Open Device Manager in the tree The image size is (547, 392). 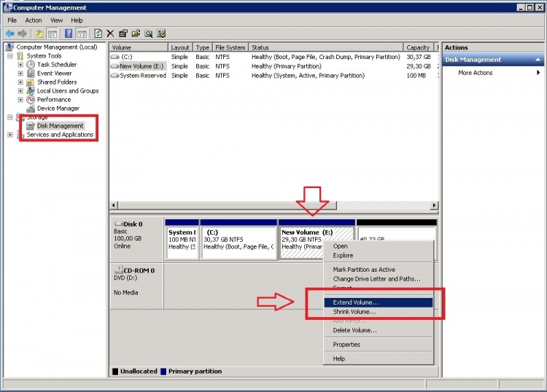[58, 109]
